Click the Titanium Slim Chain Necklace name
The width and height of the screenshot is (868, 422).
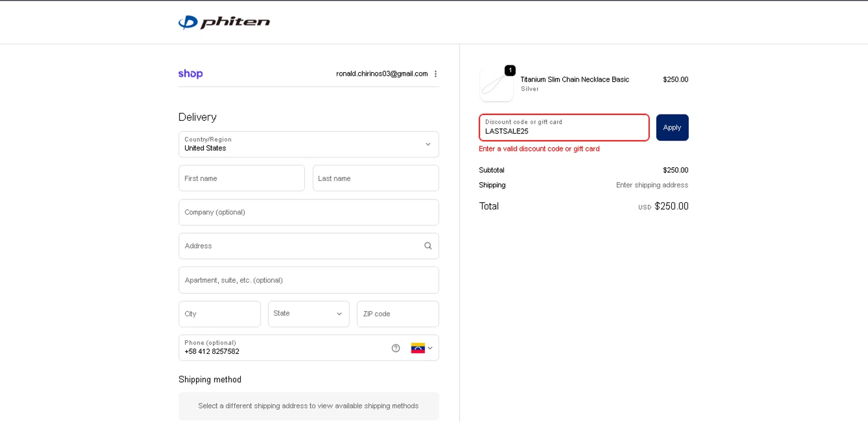575,79
